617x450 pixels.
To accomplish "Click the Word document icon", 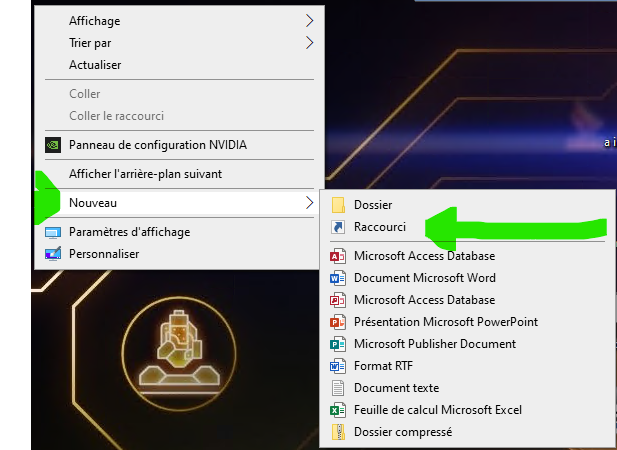I will pos(337,277).
